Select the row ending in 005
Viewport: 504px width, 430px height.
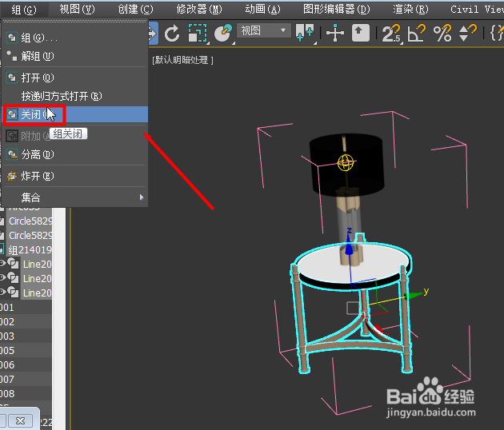[x=26, y=350]
